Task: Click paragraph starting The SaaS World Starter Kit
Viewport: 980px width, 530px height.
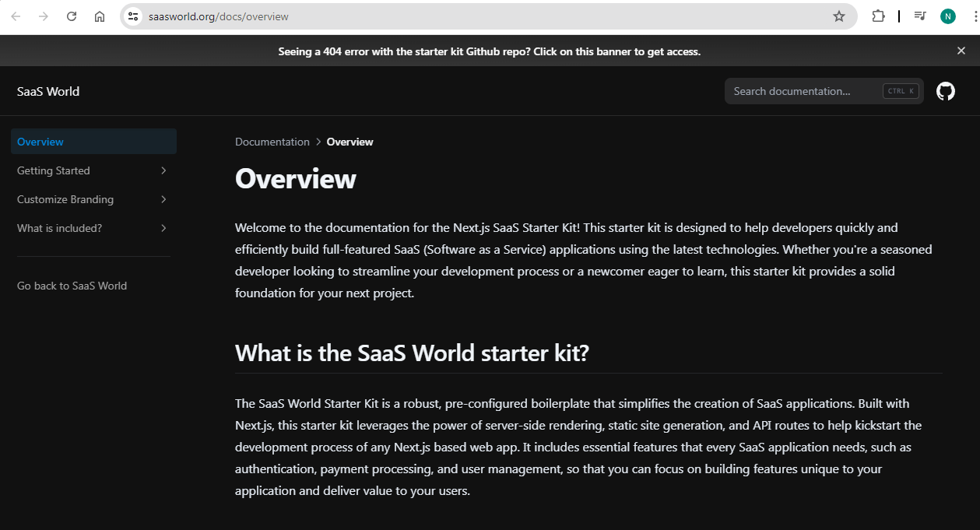Action: (578, 448)
